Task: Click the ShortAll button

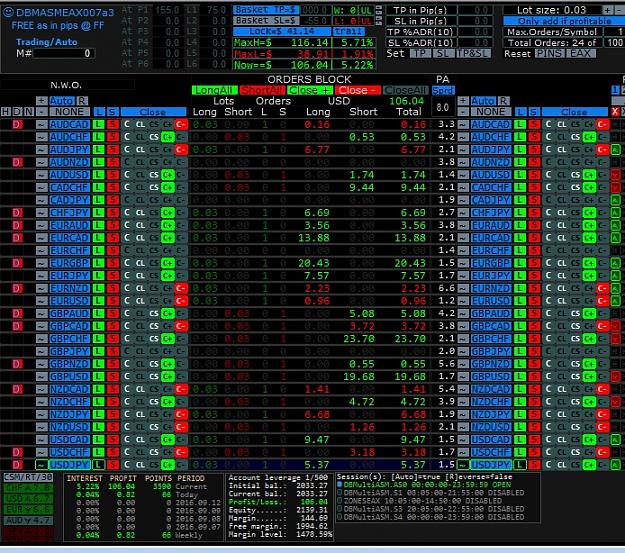Action: [262, 91]
